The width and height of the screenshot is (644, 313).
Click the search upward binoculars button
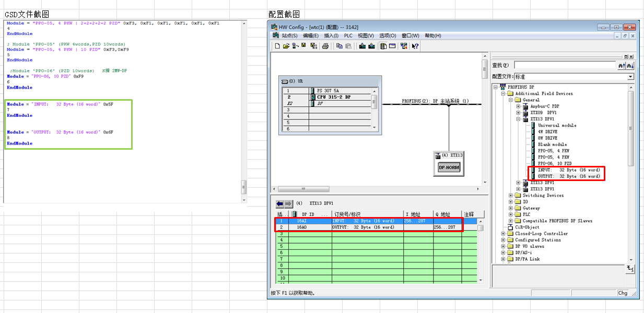(x=621, y=65)
